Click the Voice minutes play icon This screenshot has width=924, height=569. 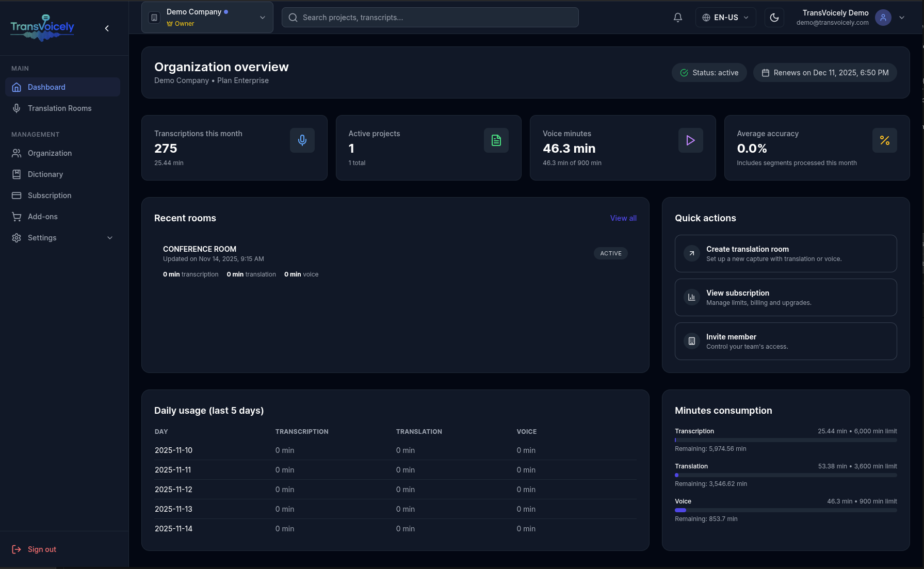tap(691, 140)
